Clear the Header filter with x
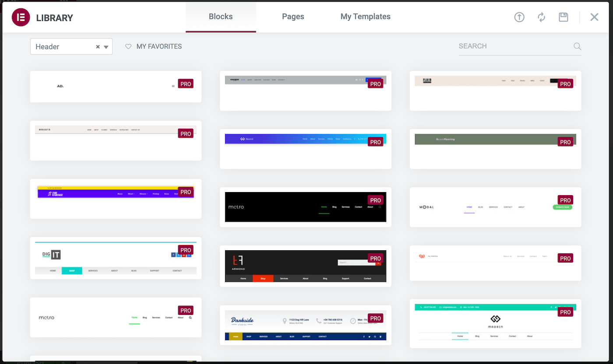The image size is (613, 364). coord(98,47)
